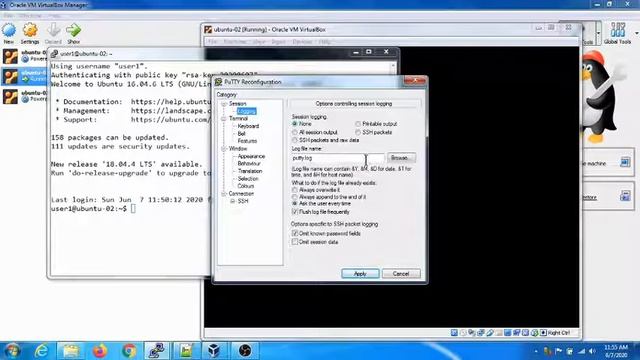Click hard disk indicator in VM status bar
This screenshot has width=640, height=360.
click(x=454, y=333)
